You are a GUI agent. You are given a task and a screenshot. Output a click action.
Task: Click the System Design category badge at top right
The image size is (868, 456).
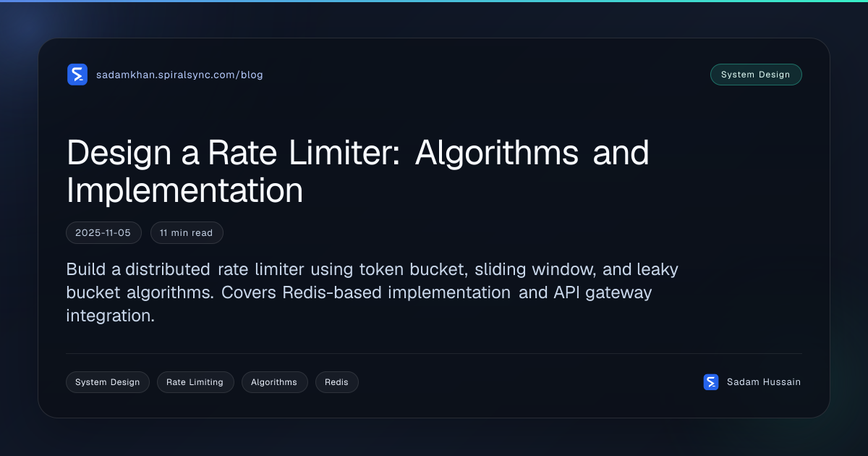pyautogui.click(x=756, y=75)
